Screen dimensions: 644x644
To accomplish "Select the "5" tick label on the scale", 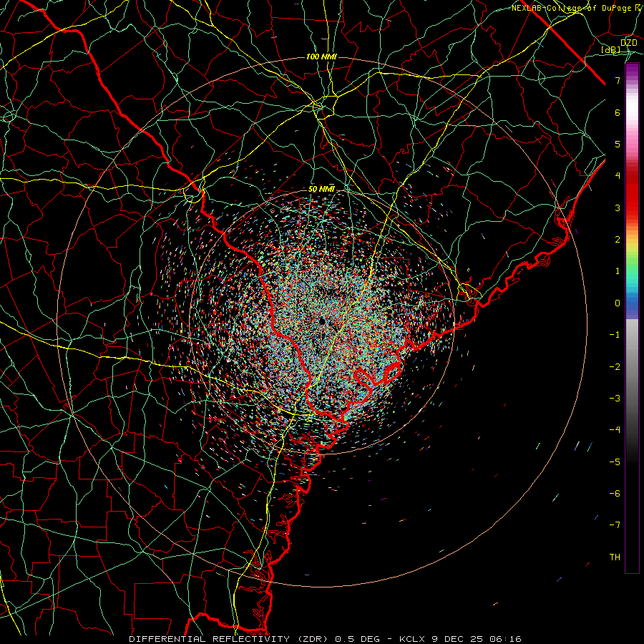I will pyautogui.click(x=618, y=144).
